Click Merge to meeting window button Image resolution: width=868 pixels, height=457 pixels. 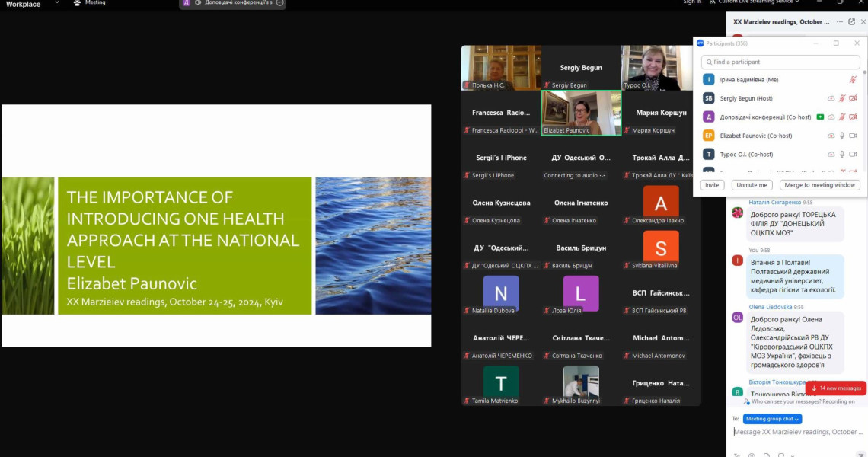(819, 185)
